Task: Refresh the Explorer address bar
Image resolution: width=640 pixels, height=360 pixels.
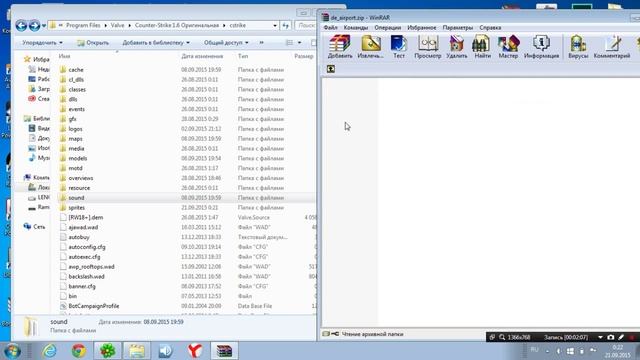Action: [x=286, y=25]
